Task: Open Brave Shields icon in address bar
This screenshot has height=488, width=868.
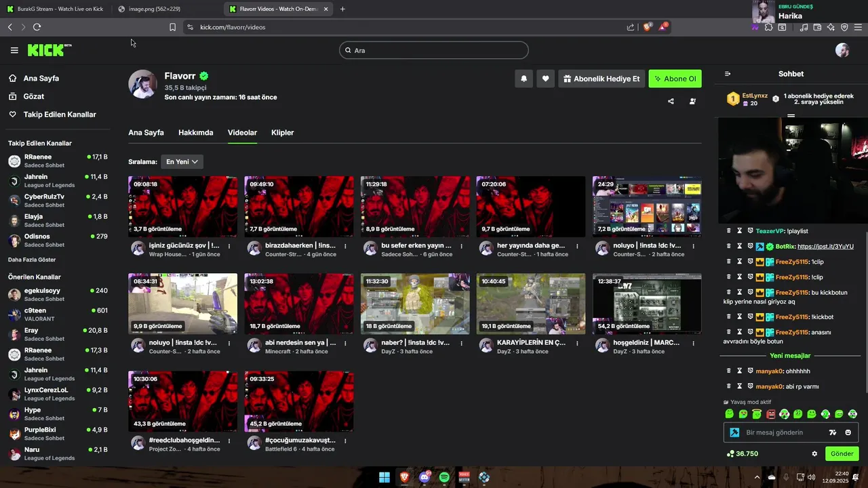Action: [647, 27]
